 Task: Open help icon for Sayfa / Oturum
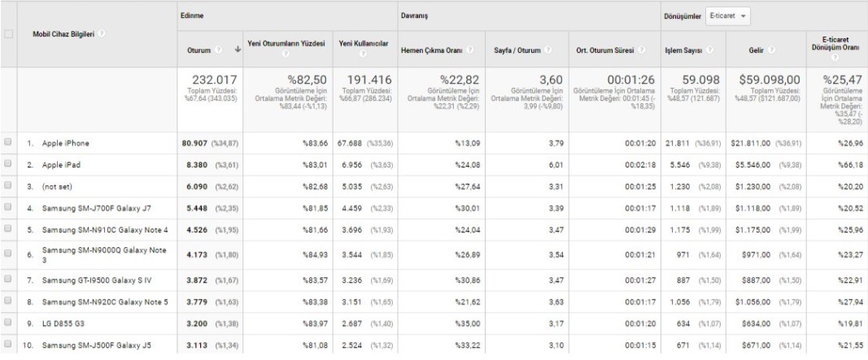541,51
